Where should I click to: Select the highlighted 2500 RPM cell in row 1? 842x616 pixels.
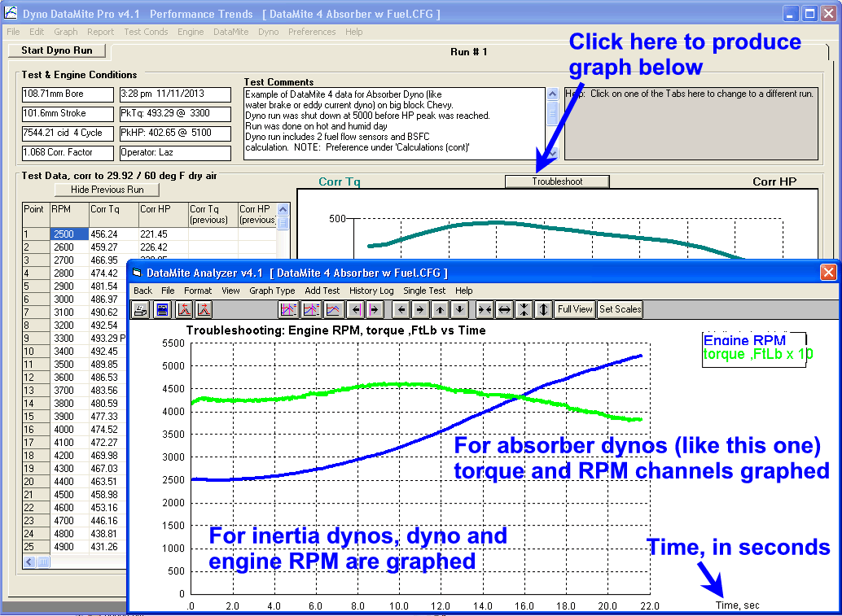click(x=70, y=234)
